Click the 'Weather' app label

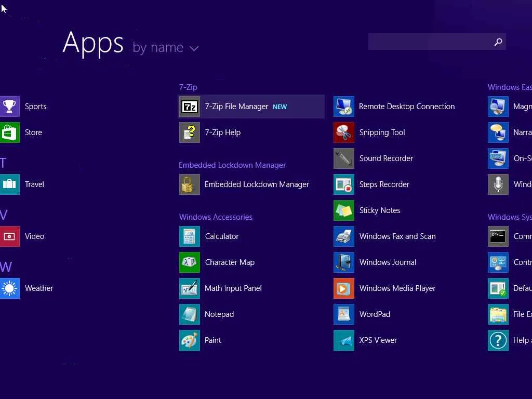39,288
